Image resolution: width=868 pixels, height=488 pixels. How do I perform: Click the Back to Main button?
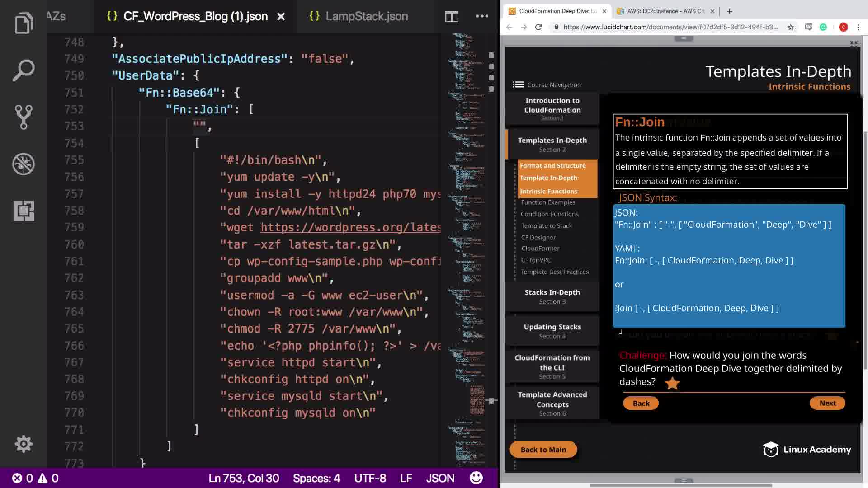click(x=543, y=450)
